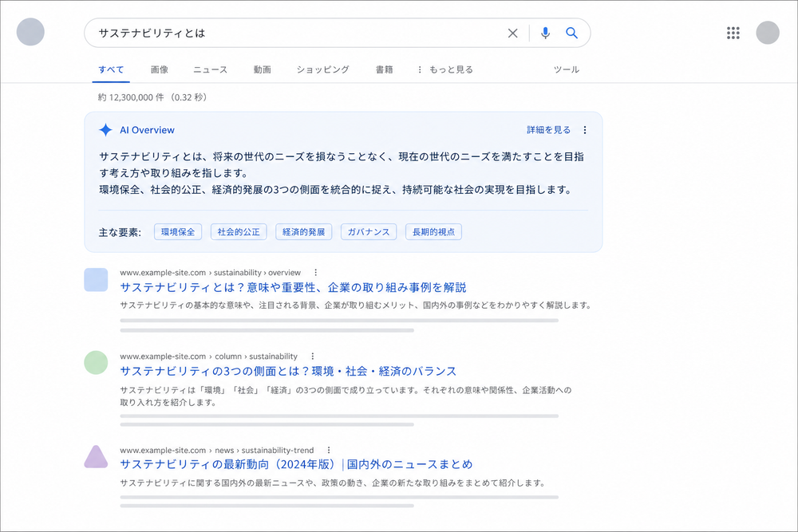The width and height of the screenshot is (798, 532).
Task: Open result サステナビリティの最新動向（2024年版）
Action: tap(296, 464)
